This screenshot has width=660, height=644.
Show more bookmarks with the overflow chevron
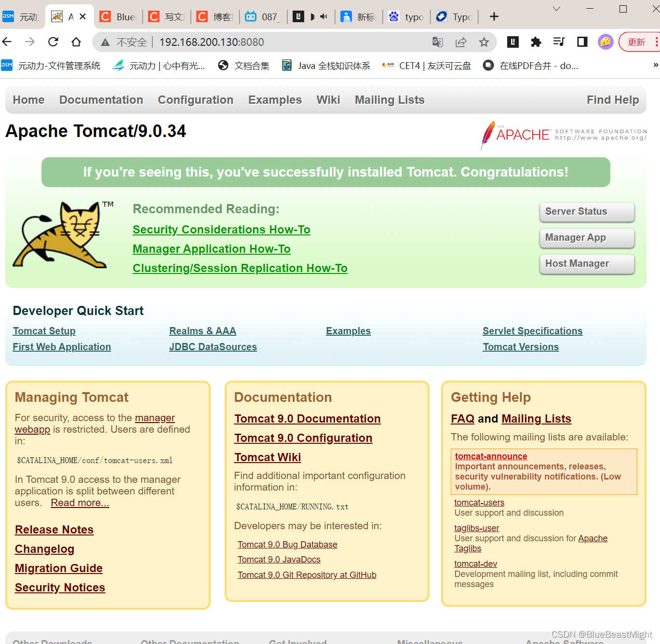pyautogui.click(x=656, y=65)
